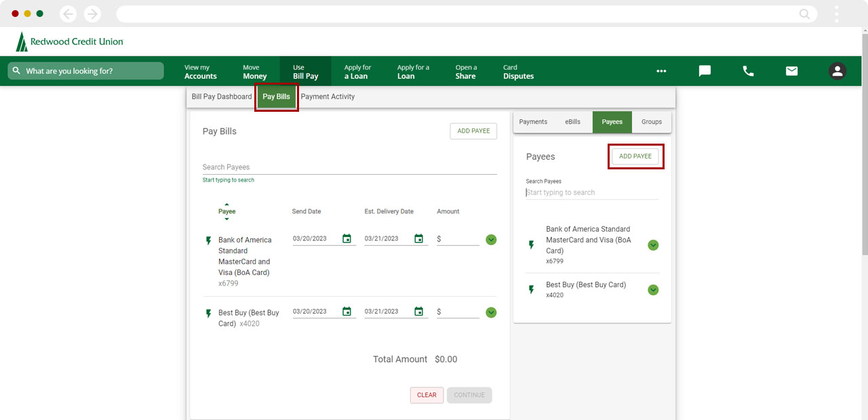The height and width of the screenshot is (420, 868).
Task: Click the browser address bar
Action: tap(467, 14)
